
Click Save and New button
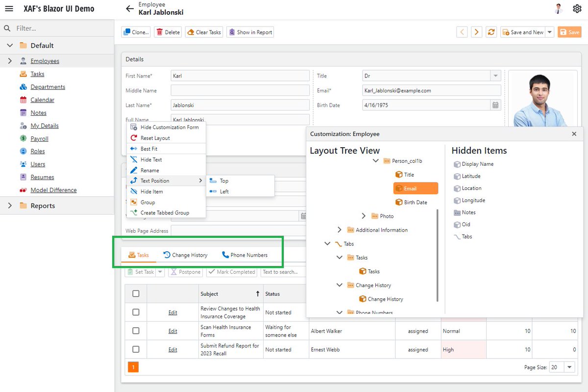coord(523,32)
